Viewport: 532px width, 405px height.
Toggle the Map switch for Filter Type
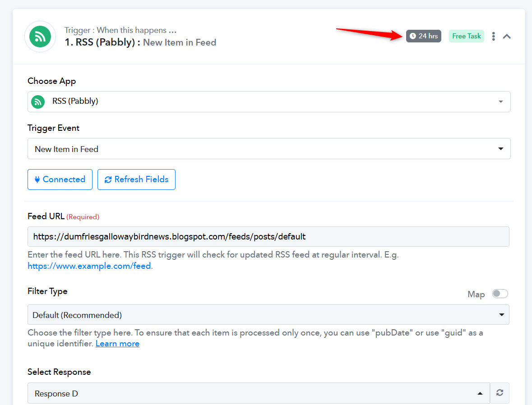coord(500,294)
